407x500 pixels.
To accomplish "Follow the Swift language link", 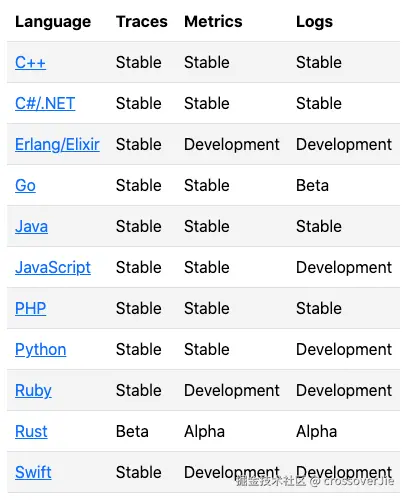I will [x=33, y=472].
